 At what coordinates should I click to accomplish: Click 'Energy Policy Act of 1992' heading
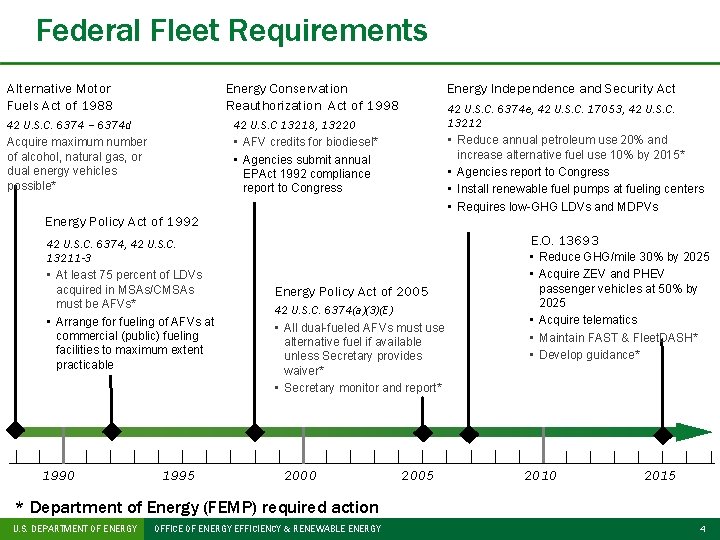point(122,222)
